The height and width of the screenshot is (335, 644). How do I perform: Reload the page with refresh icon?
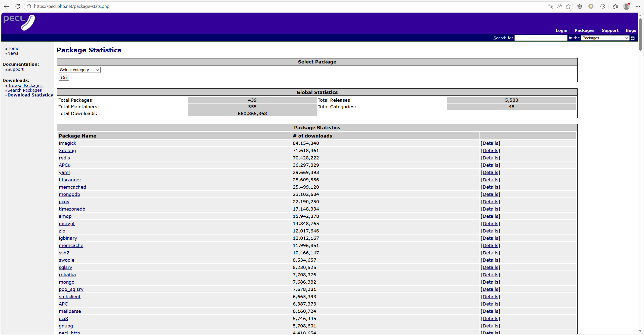click(18, 6)
